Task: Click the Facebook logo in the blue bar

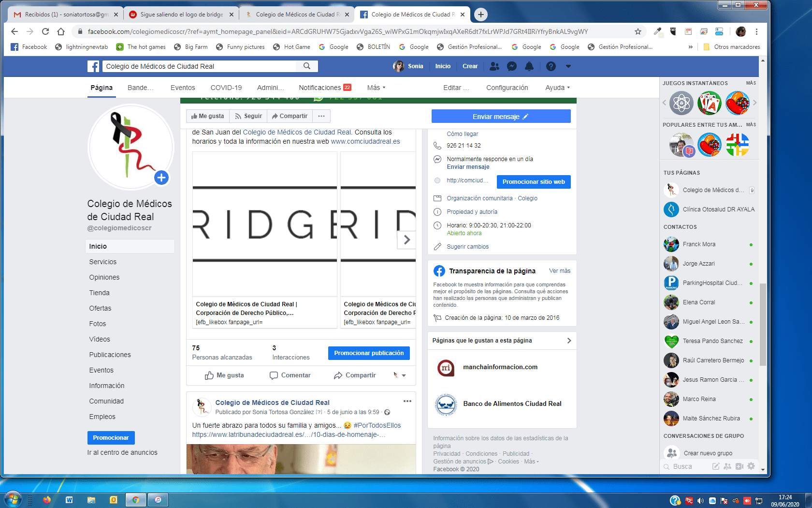Action: (x=93, y=66)
